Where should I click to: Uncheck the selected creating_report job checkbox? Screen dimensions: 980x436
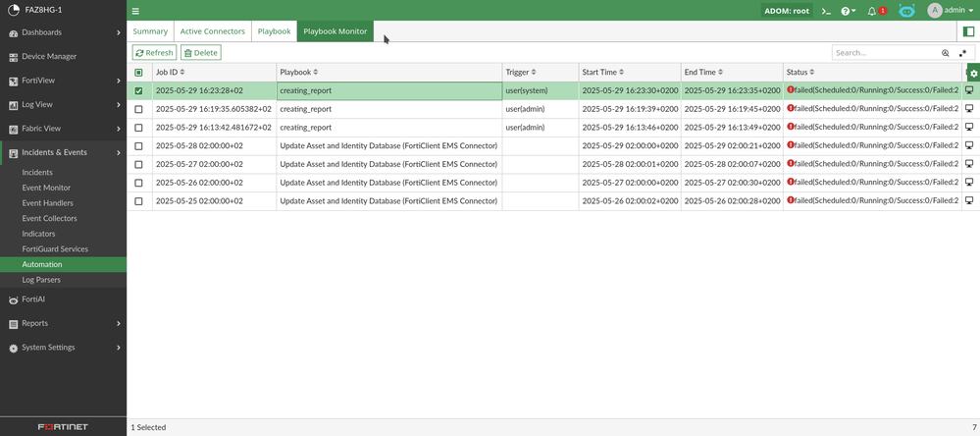pyautogui.click(x=138, y=90)
